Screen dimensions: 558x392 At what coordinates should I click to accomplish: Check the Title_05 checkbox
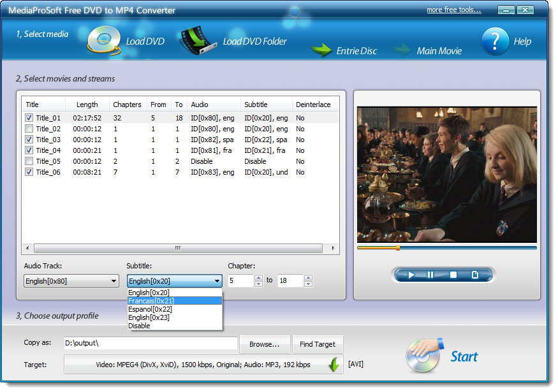pyautogui.click(x=28, y=161)
